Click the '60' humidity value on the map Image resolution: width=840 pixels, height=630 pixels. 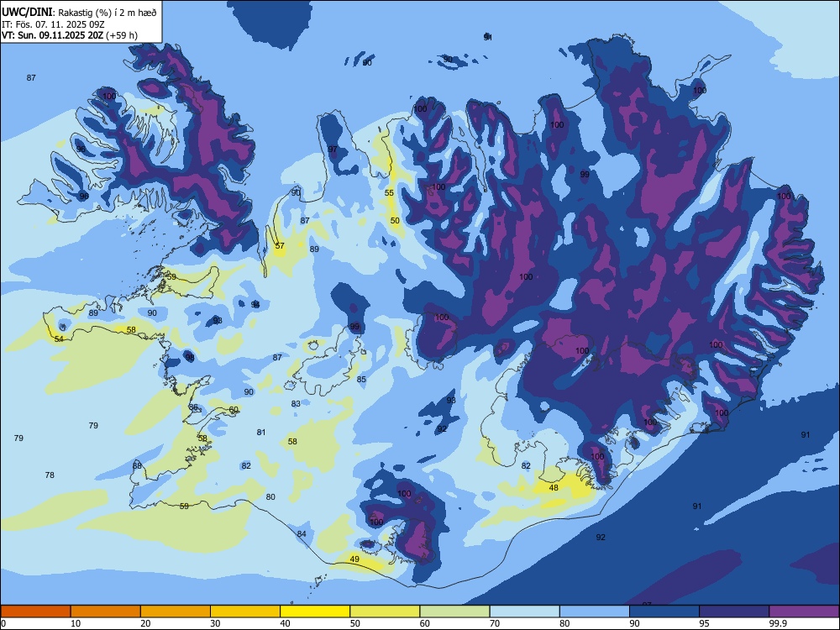point(234,409)
